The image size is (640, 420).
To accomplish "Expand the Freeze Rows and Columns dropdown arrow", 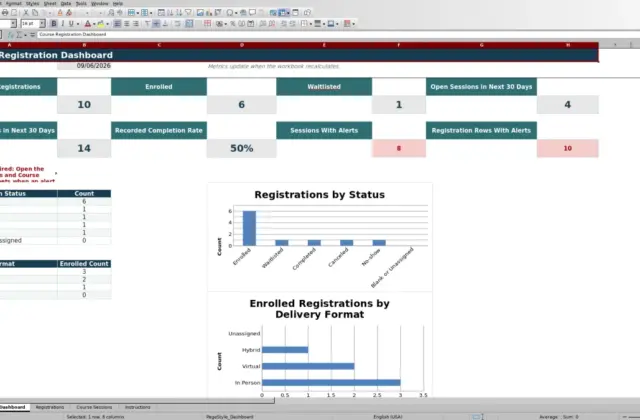I will click(x=288, y=13).
